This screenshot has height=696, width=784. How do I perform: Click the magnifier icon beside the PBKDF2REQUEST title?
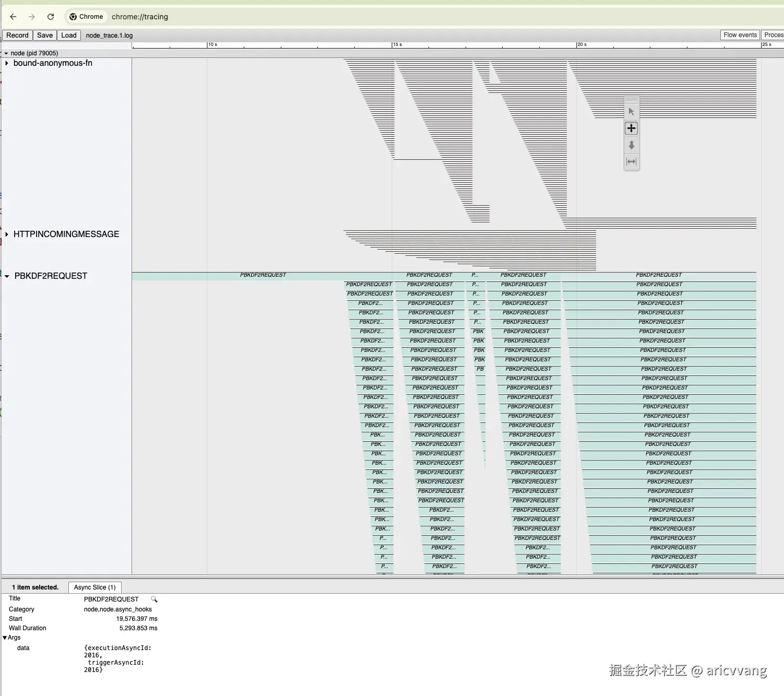tap(153, 599)
